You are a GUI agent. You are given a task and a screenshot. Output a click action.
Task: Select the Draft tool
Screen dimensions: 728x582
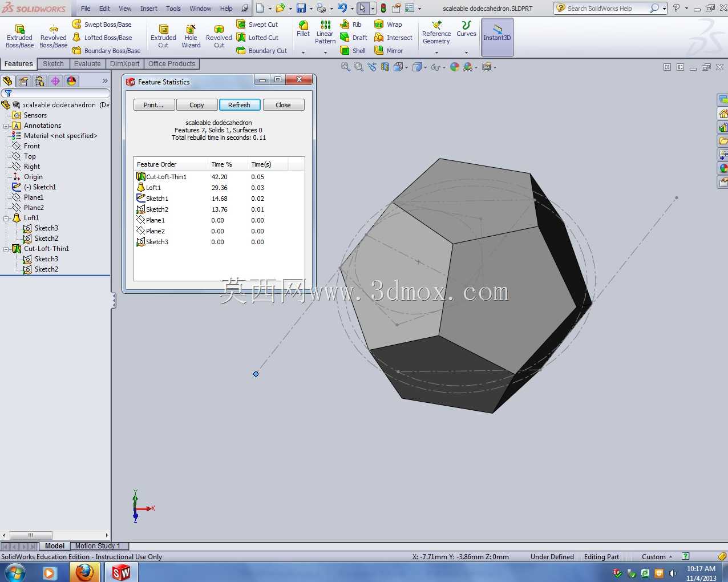(x=354, y=38)
